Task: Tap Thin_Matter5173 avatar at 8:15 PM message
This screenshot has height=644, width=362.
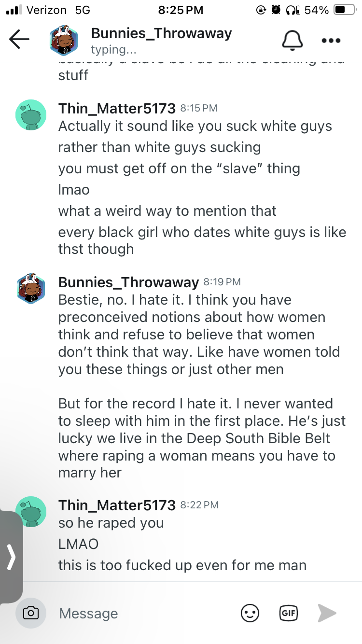Action: point(31,115)
